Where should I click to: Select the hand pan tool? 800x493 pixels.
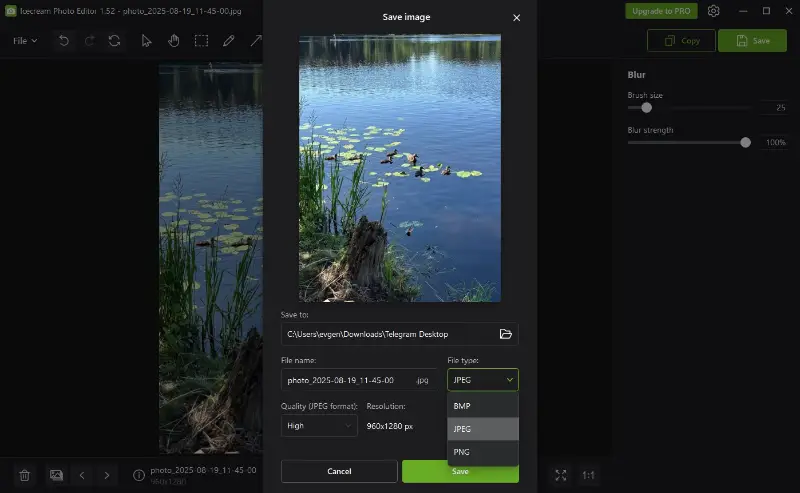click(173, 41)
